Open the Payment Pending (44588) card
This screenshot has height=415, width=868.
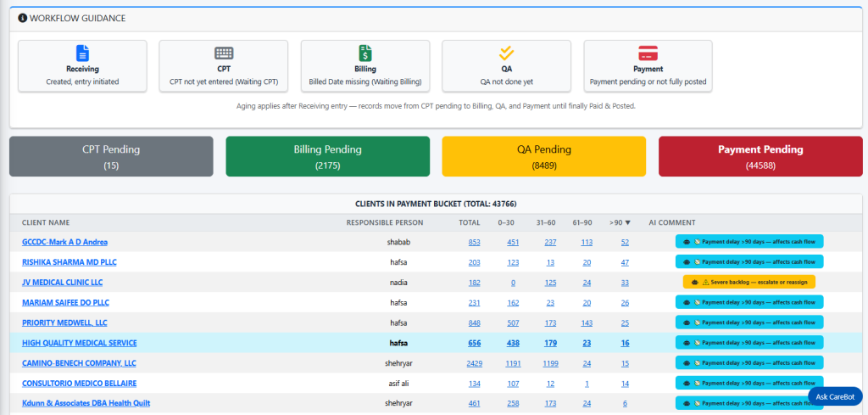coord(760,156)
